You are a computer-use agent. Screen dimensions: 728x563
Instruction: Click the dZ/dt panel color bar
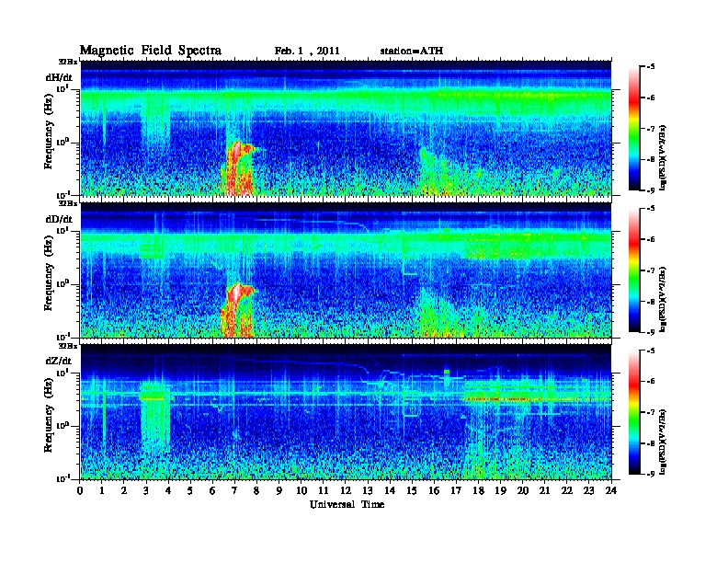(x=634, y=412)
